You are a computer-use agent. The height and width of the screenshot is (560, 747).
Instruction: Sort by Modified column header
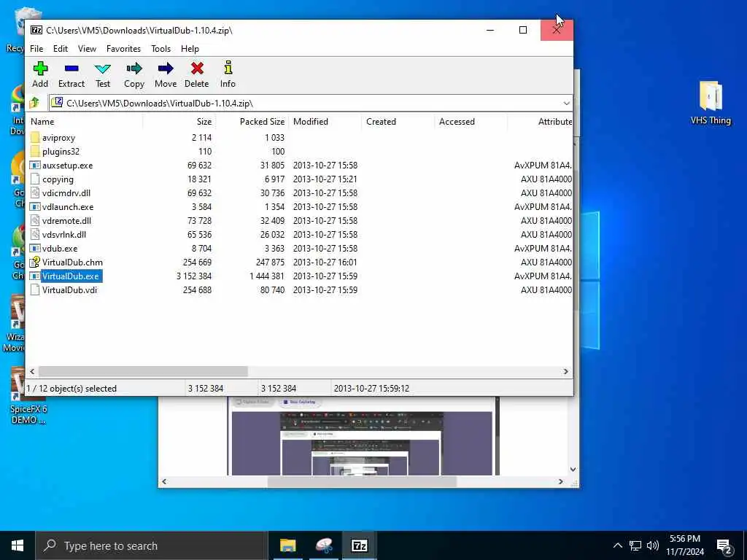325,122
